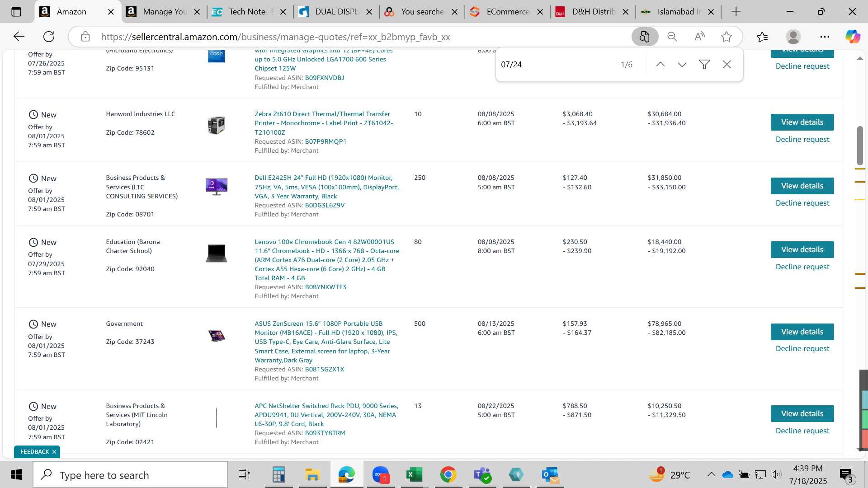This screenshot has width=868, height=488.
Task: Add page to favorites with star icon
Action: click(726, 37)
